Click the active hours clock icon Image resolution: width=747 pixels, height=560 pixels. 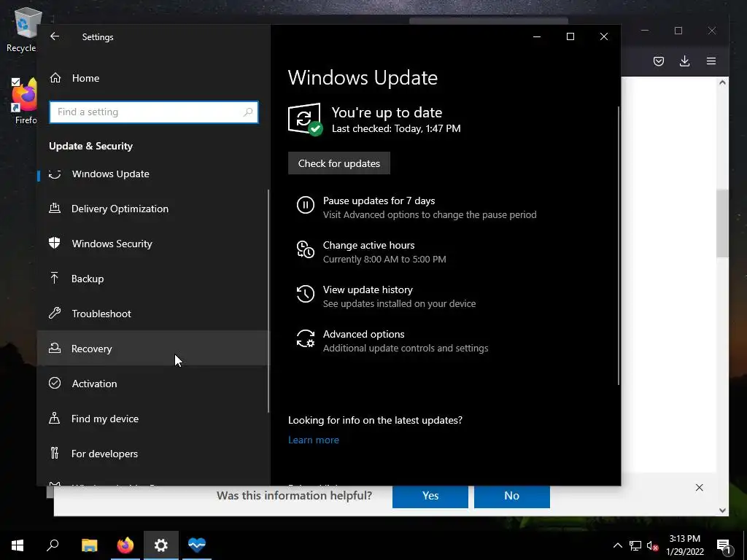[x=306, y=249]
